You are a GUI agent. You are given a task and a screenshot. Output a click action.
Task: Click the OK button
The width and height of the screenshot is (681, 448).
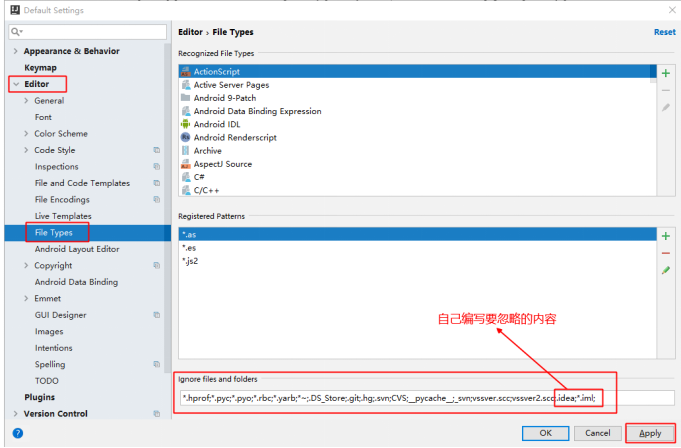coord(545,433)
